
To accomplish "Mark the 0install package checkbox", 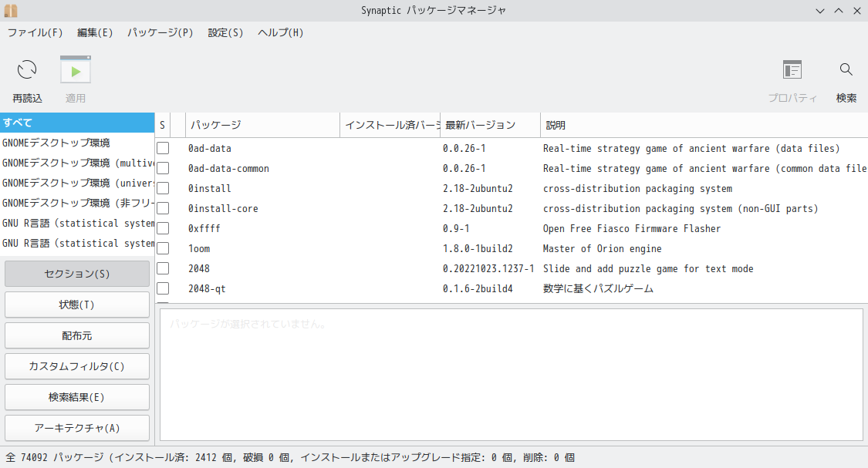I will [163, 188].
